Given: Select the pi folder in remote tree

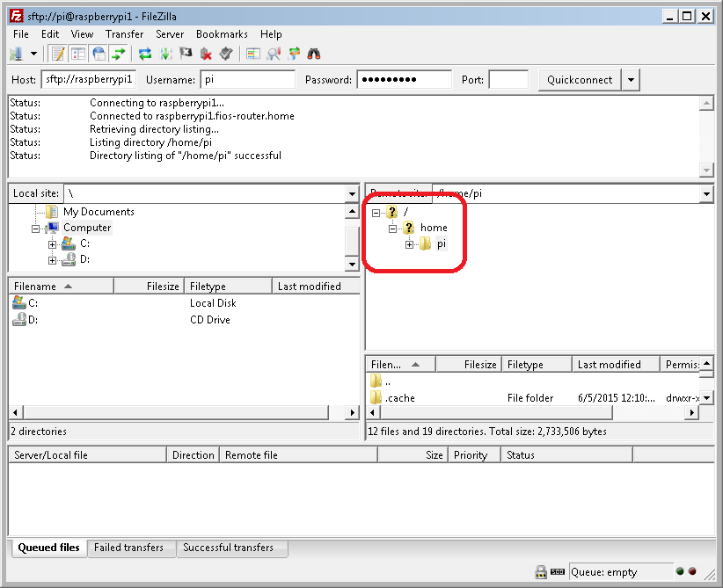Looking at the screenshot, I should (442, 243).
